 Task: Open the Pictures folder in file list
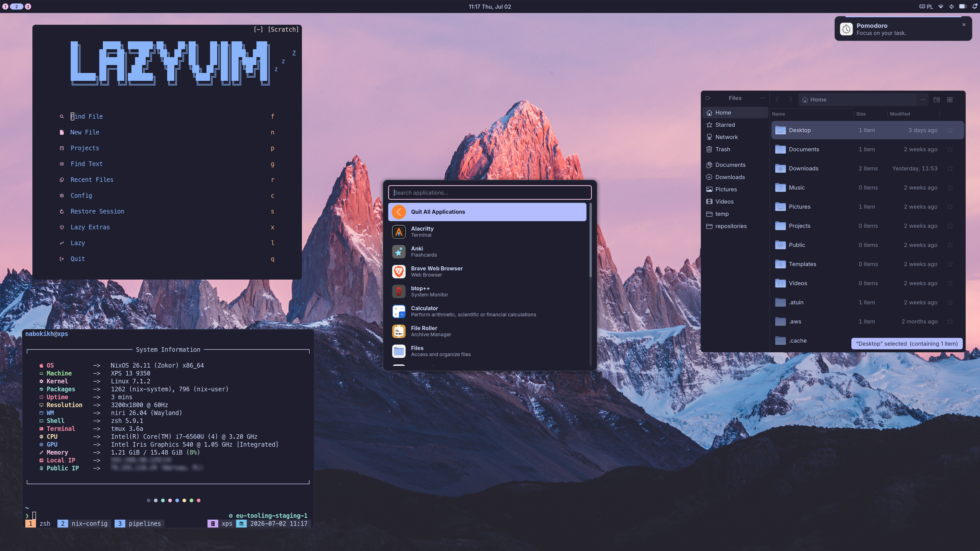click(x=867, y=207)
